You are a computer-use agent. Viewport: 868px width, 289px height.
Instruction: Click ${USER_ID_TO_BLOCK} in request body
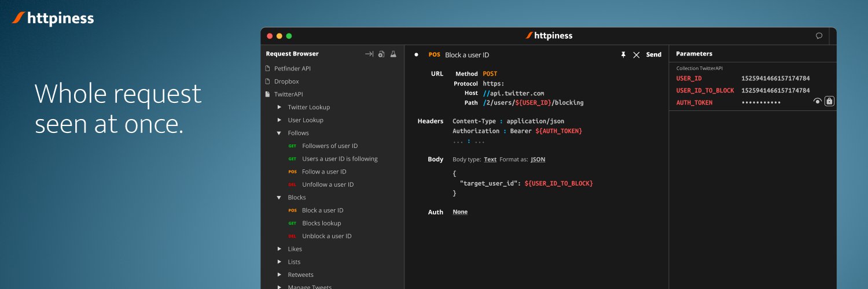pos(559,183)
